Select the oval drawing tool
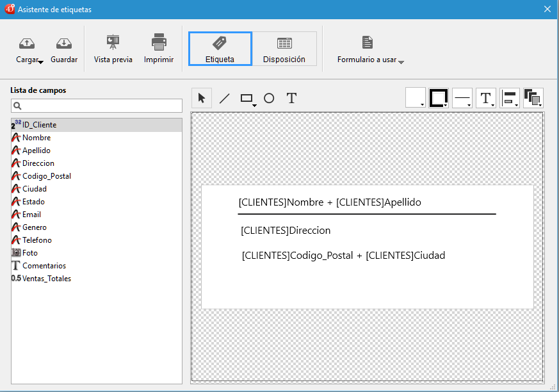 pos(269,98)
